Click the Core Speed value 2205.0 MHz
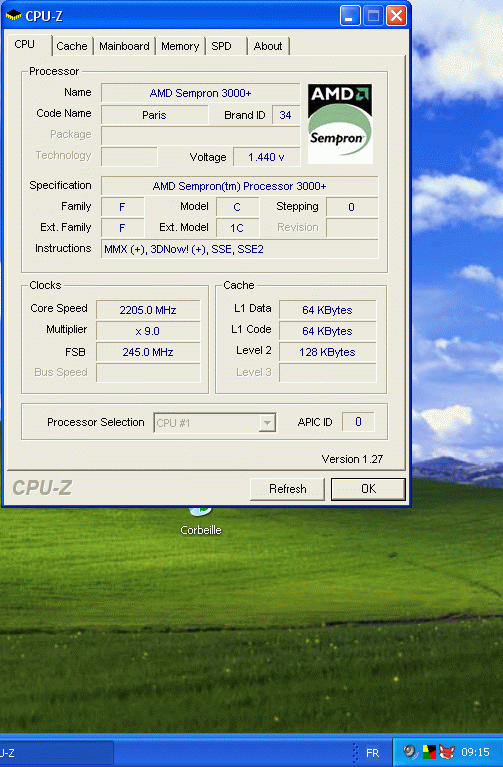Viewport: 503px width, 767px height. click(148, 310)
